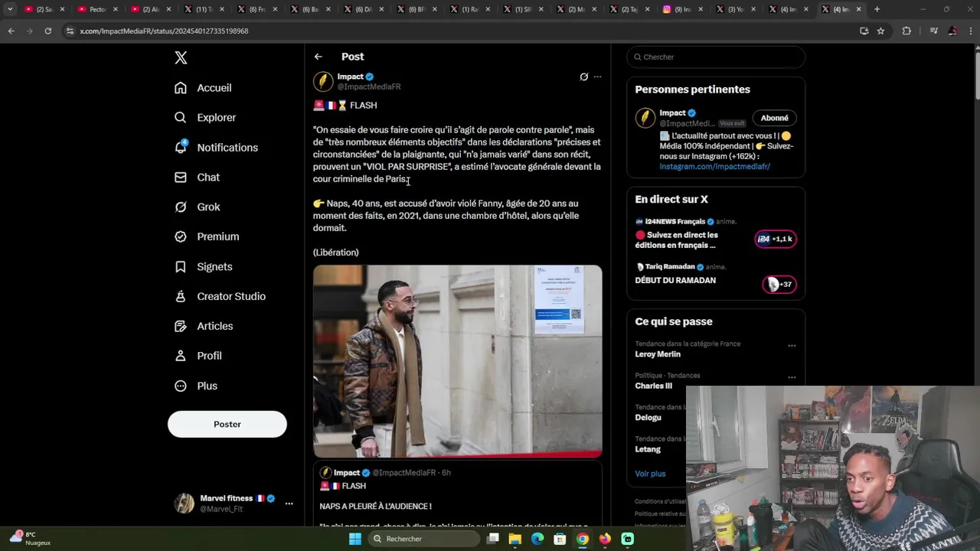
Task: Click Impact avatar in Personnes pertinentes
Action: 645,118
